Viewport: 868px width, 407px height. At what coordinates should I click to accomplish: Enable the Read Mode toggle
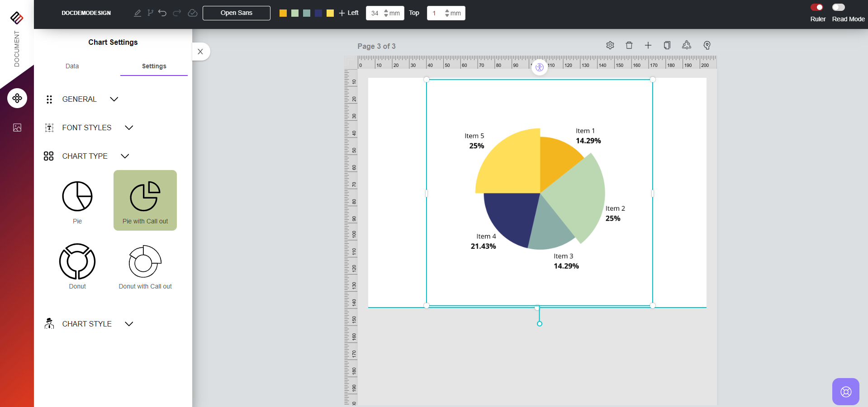(x=838, y=7)
